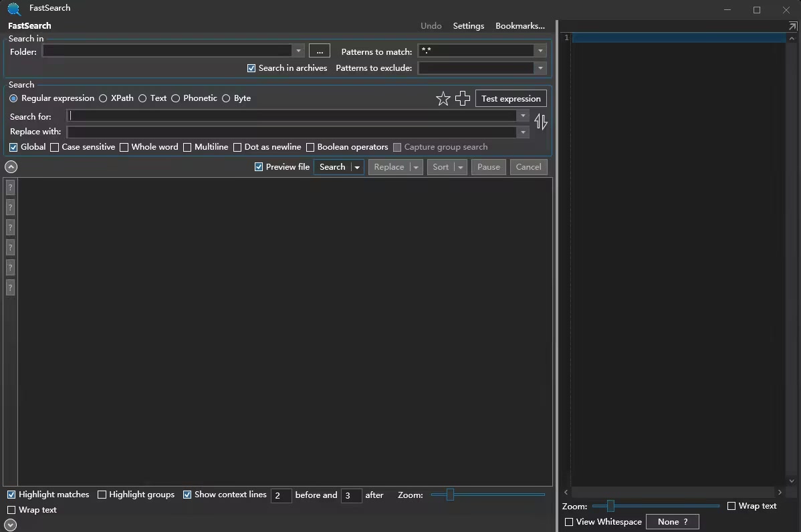Click the Test expression button
The width and height of the screenshot is (801, 532).
pos(511,98)
